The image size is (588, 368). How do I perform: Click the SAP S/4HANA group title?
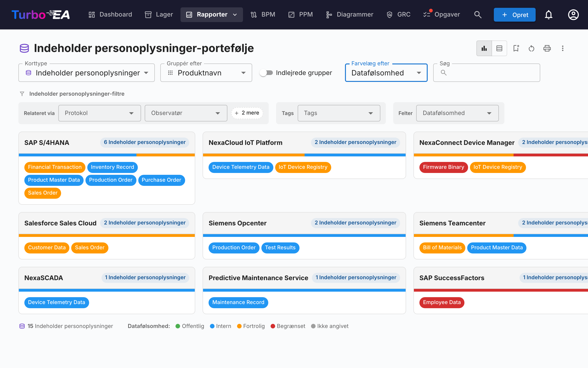[x=47, y=143]
